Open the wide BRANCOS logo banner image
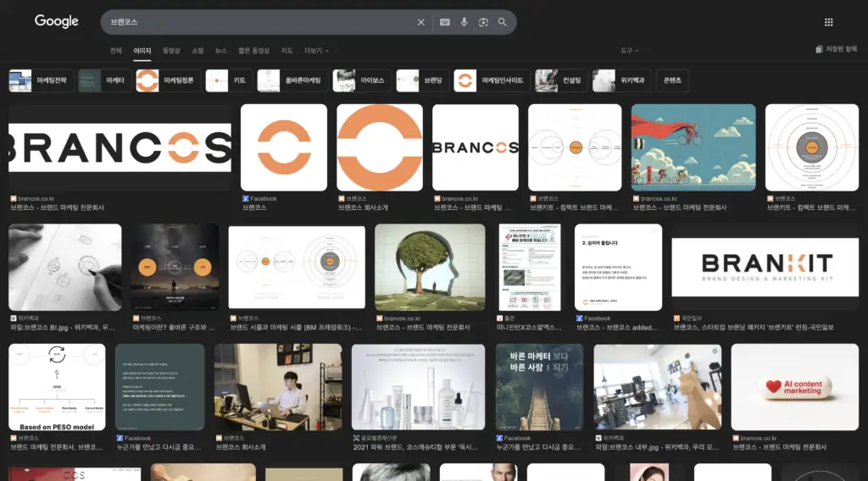The width and height of the screenshot is (868, 481). (x=120, y=147)
